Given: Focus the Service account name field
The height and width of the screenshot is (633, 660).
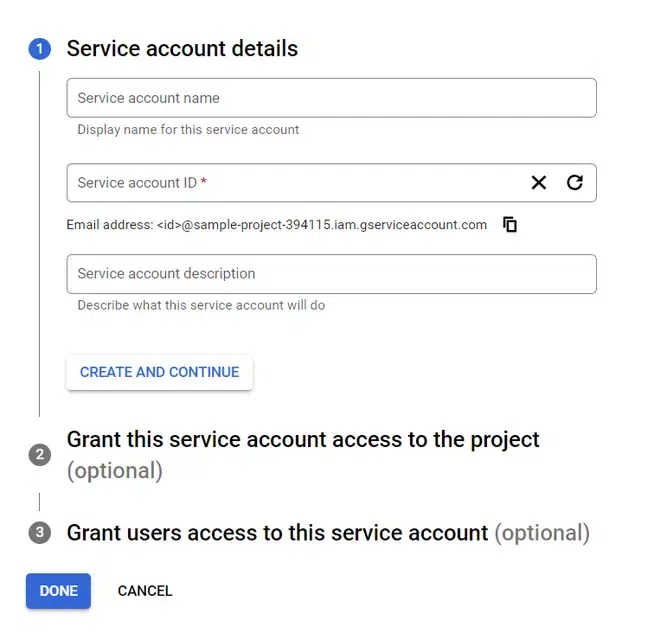Looking at the screenshot, I should tap(331, 98).
